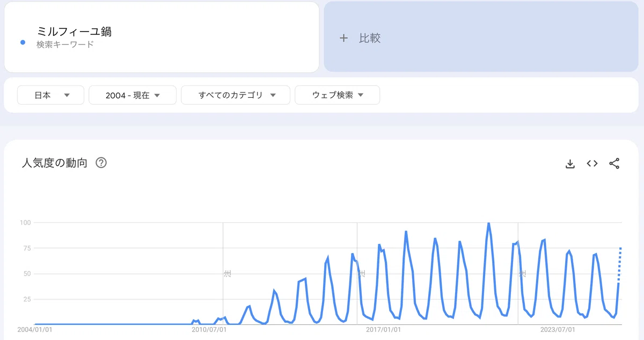Open the 日本 region dropdown
The height and width of the screenshot is (340, 644).
51,95
